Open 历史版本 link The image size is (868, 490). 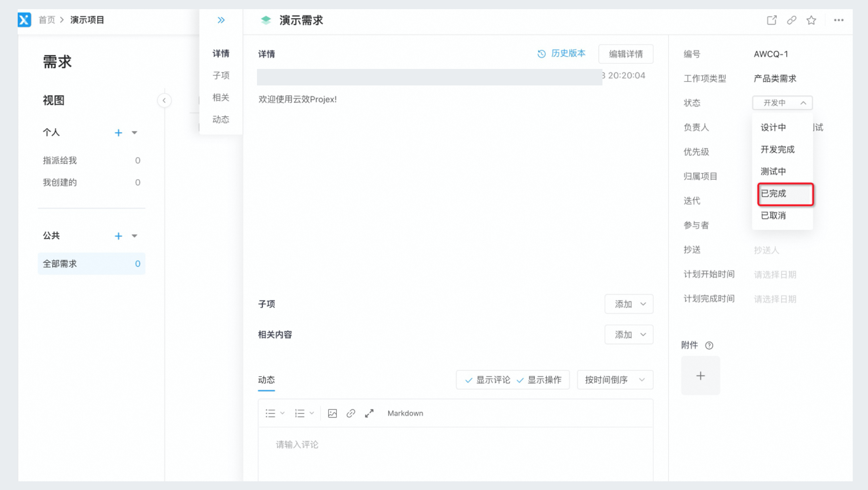coord(568,54)
